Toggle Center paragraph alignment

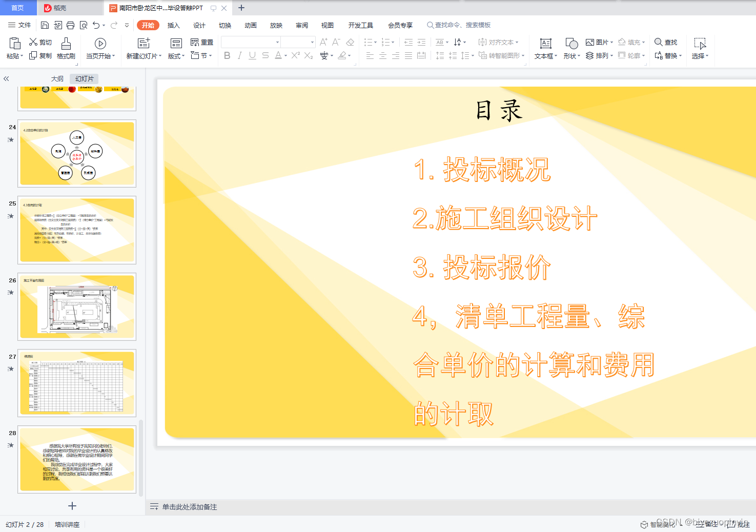pos(383,55)
